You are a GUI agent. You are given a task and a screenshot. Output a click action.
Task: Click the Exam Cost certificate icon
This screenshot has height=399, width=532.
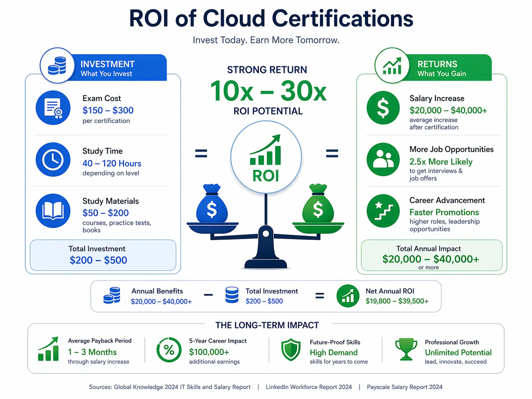[x=53, y=108]
